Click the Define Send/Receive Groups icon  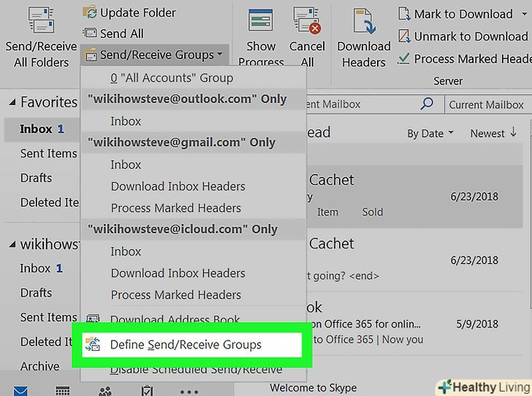[93, 344]
